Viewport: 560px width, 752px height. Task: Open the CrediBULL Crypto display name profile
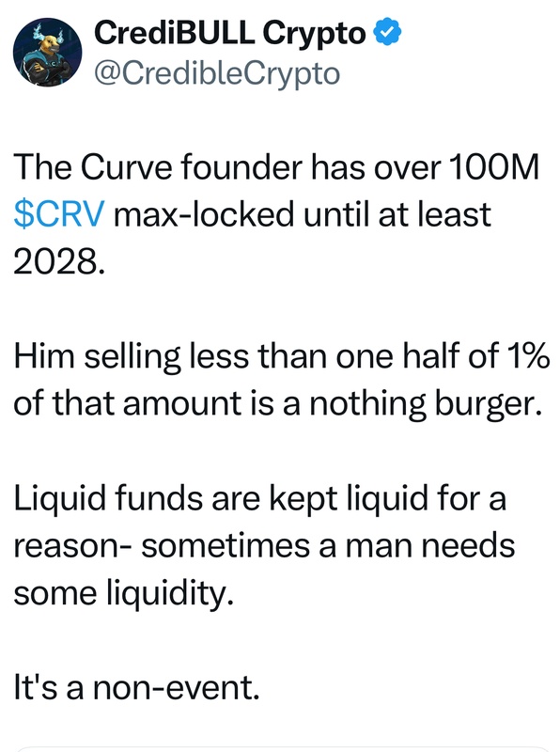pos(229,32)
